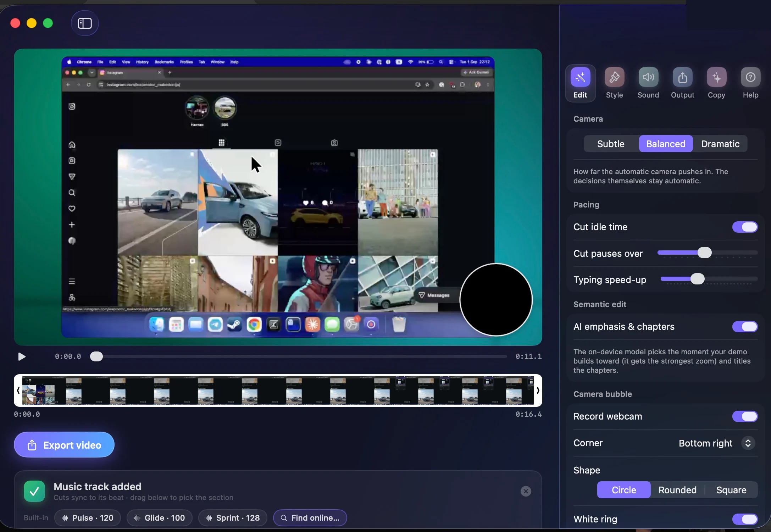This screenshot has width=771, height=532.
Task: Click Steam icon in previewed dock
Action: (x=234, y=324)
